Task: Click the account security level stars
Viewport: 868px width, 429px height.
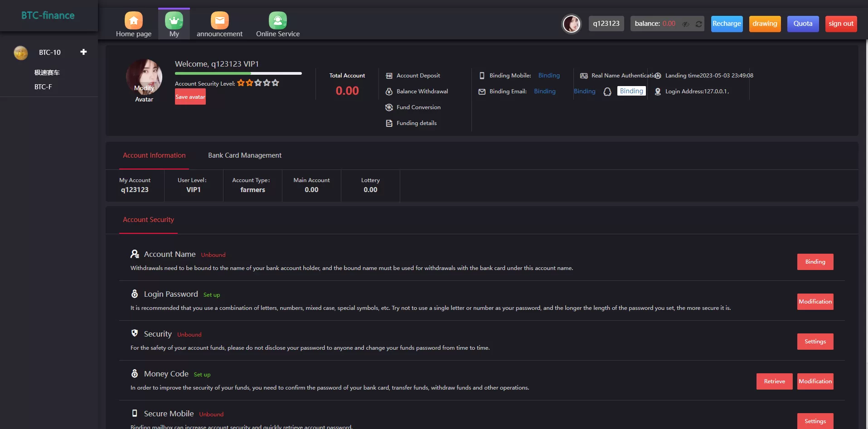Action: (258, 83)
